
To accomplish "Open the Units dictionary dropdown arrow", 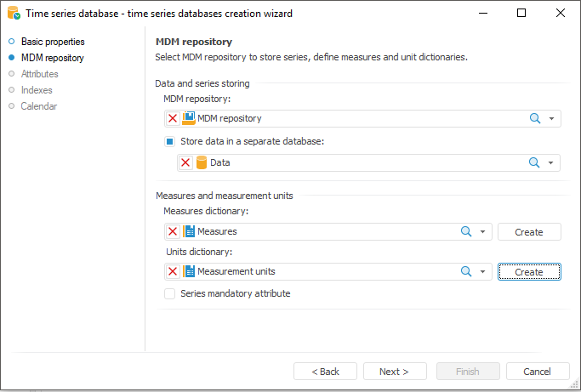I will [x=482, y=272].
